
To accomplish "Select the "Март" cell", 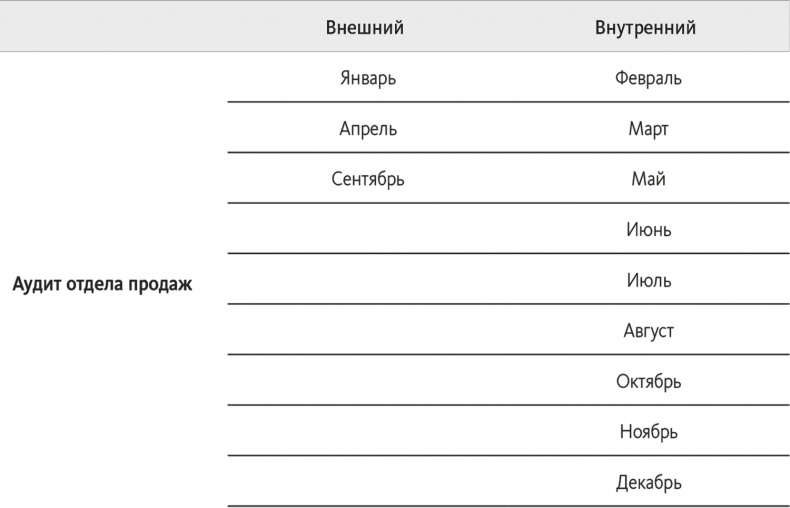I will pos(649,129).
